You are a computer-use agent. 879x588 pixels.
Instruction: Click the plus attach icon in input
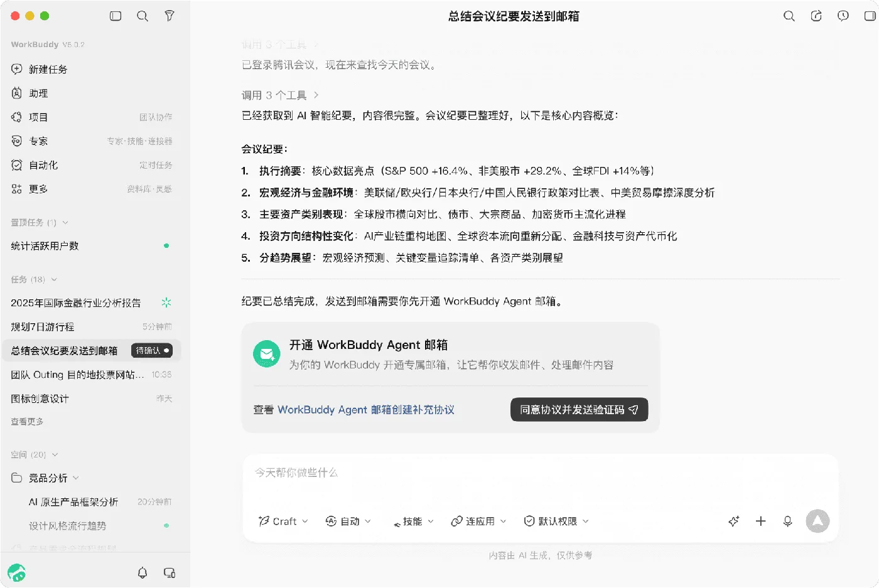pos(760,521)
